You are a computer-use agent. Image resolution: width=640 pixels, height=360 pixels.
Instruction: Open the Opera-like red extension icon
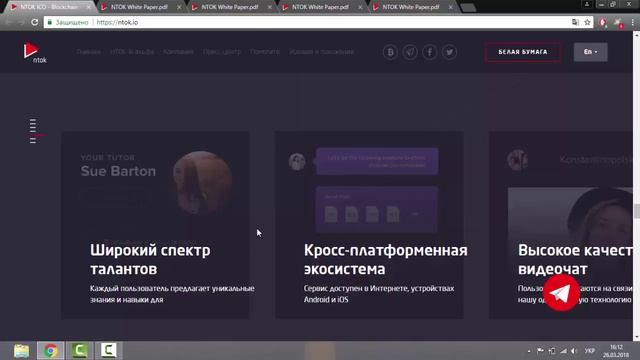pos(602,22)
